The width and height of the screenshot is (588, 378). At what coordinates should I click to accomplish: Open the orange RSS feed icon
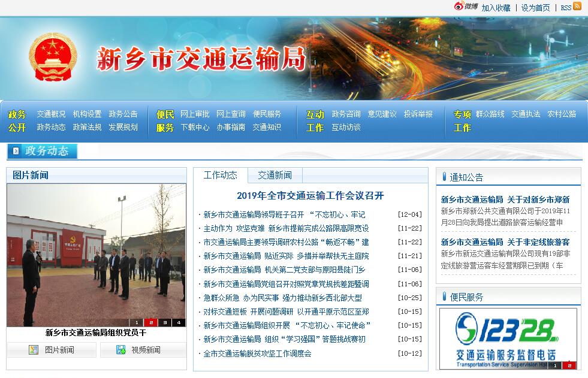pyautogui.click(x=577, y=7)
